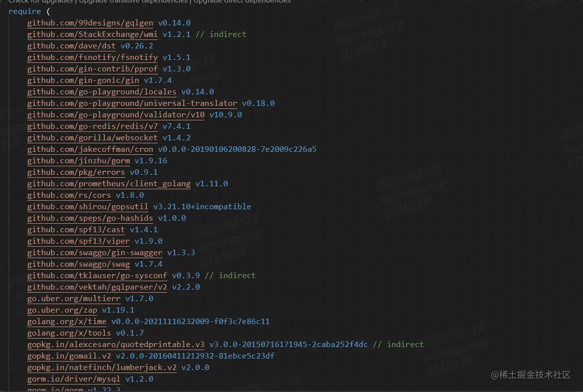Follow the golang.org/x/time link
The height and width of the screenshot is (392, 583).
66,322
